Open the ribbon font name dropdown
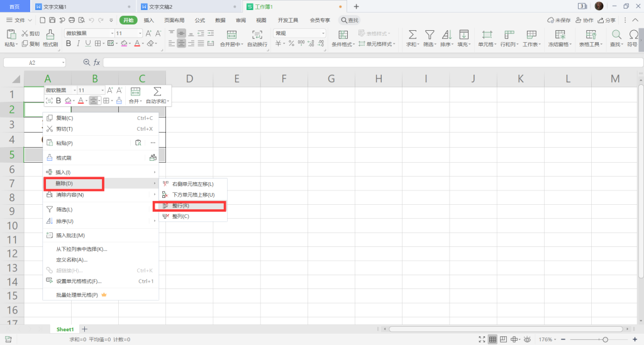Viewport: 644px width, 345px height. pyautogui.click(x=112, y=33)
